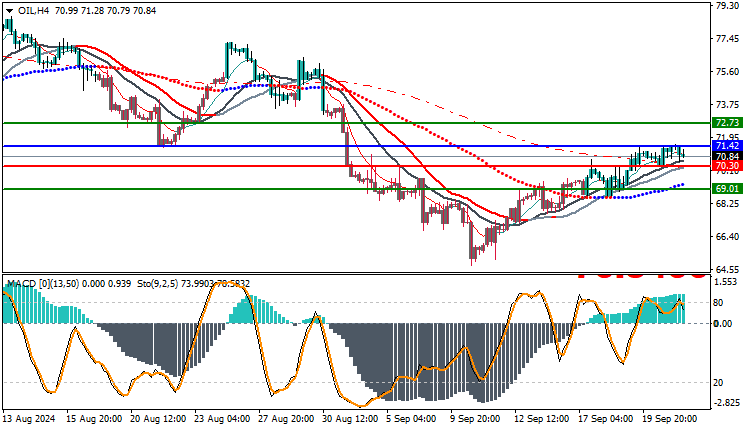Screen dimensions: 750x430
Task: Click the 70.84 current price label
Action: pyautogui.click(x=727, y=156)
